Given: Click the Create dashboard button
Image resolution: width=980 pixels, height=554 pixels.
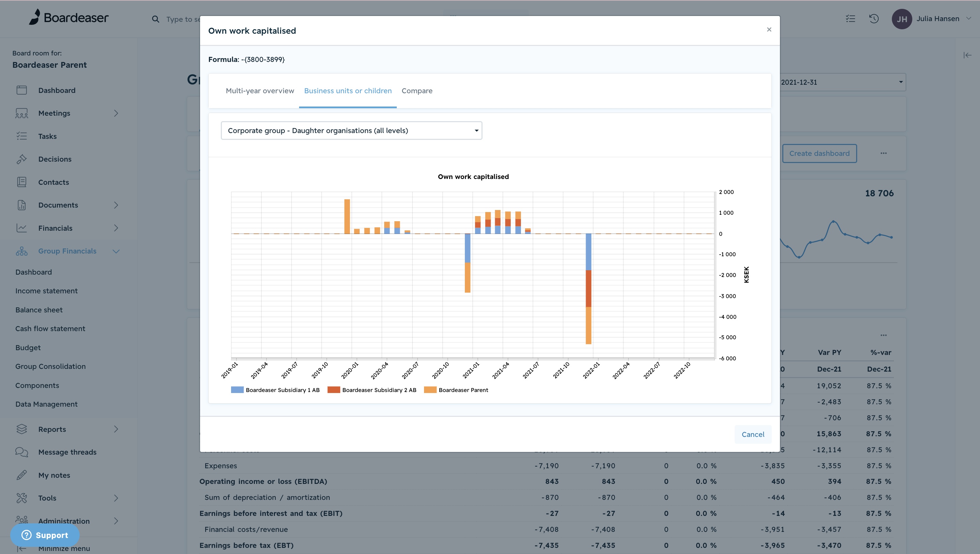Looking at the screenshot, I should pos(819,153).
